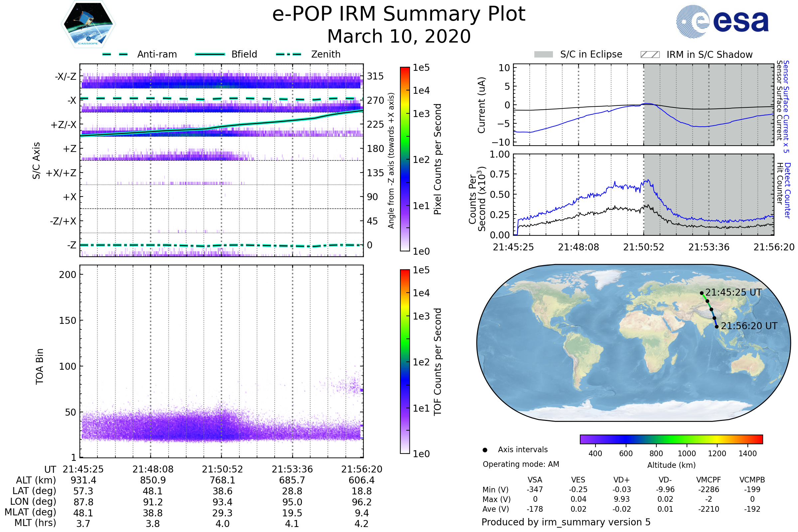Click the Zenith dash-dot legend marker

click(289, 54)
